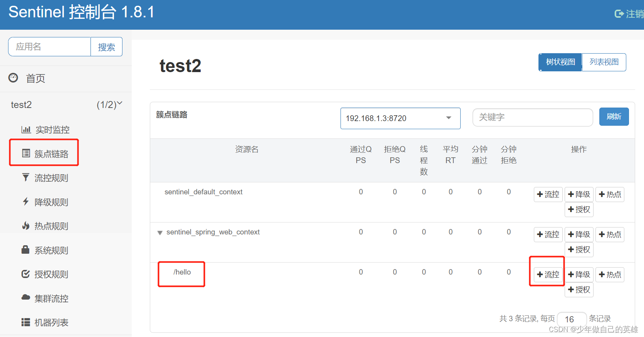Focus the 关键字 keyword field

(x=533, y=117)
